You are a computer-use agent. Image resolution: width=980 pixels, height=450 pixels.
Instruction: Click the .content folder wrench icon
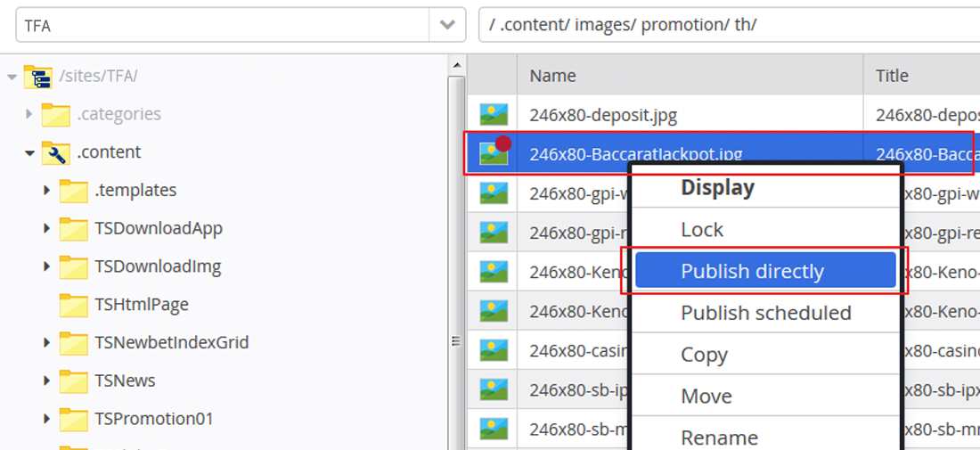point(55,152)
